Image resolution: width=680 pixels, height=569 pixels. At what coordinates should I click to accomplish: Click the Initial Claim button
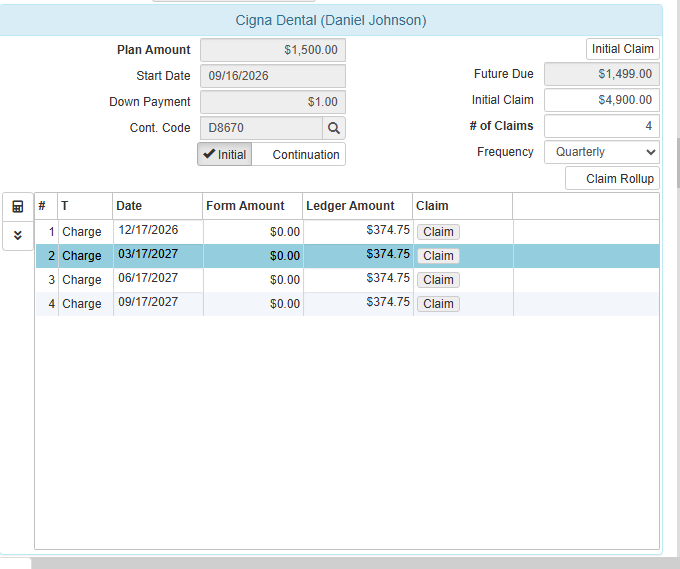[623, 49]
